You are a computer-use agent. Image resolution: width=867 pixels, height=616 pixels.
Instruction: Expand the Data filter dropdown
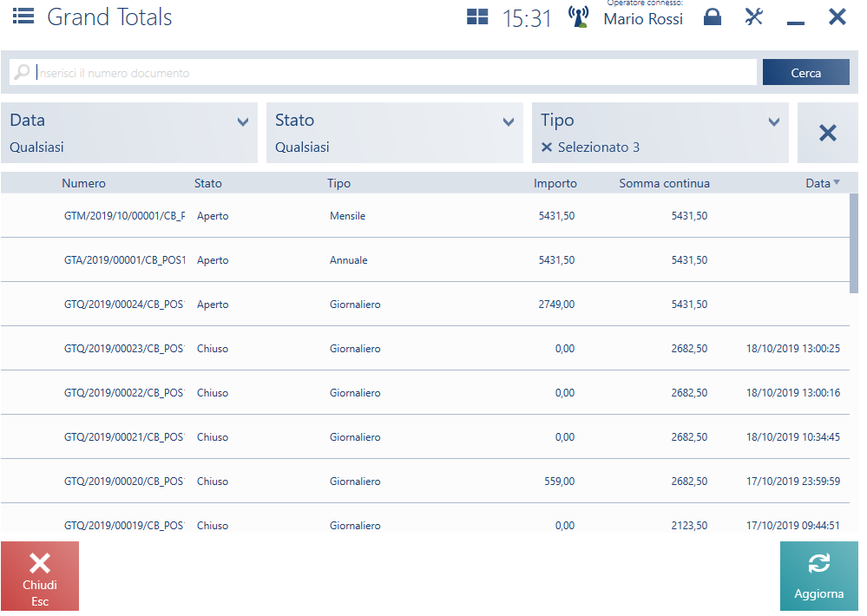(243, 122)
